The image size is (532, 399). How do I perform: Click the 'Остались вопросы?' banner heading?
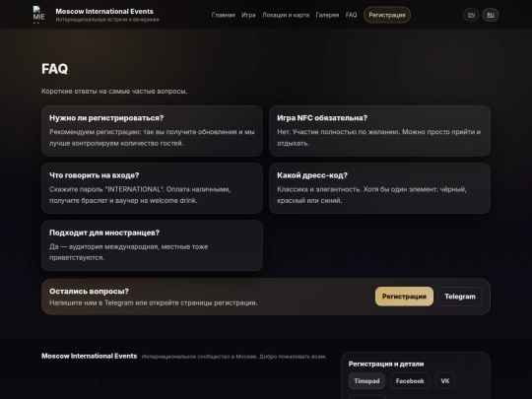click(89, 291)
